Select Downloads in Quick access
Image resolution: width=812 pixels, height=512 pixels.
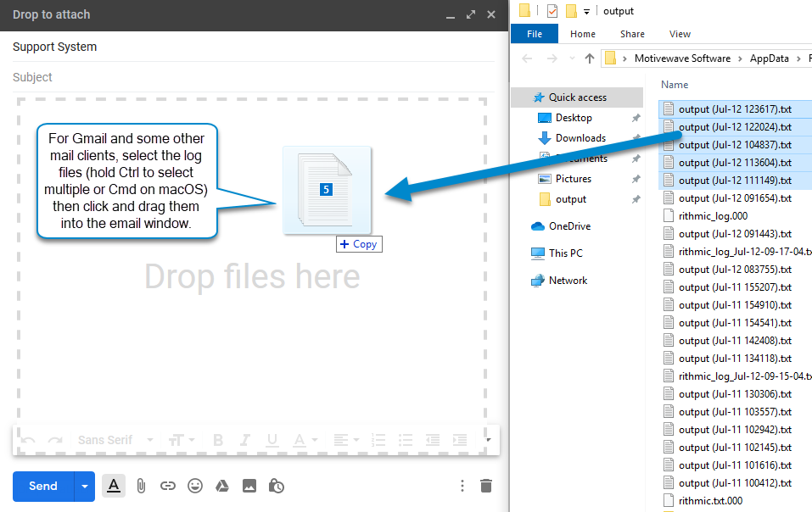[x=580, y=138]
